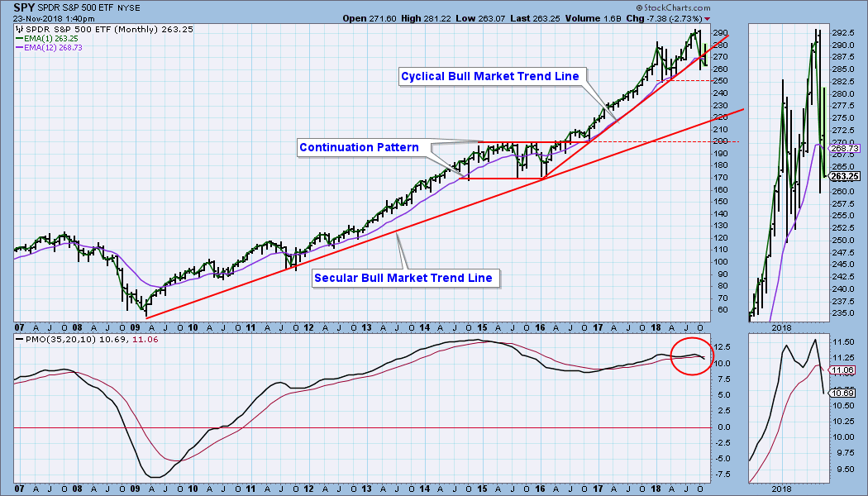This screenshot has width=868, height=496.
Task: Click the red down-arrow change indicator
Action: pos(707,19)
